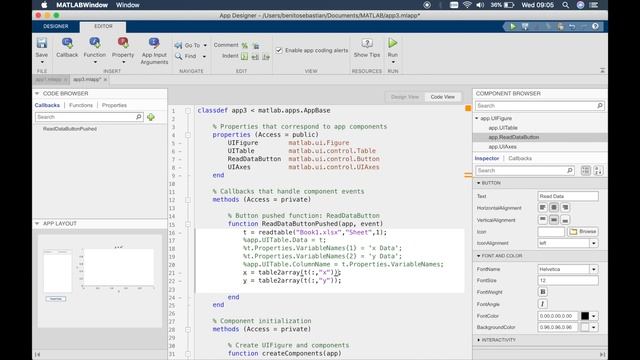
Task: Click Inspector sort alphabetical icon
Action: pyautogui.click(x=598, y=171)
